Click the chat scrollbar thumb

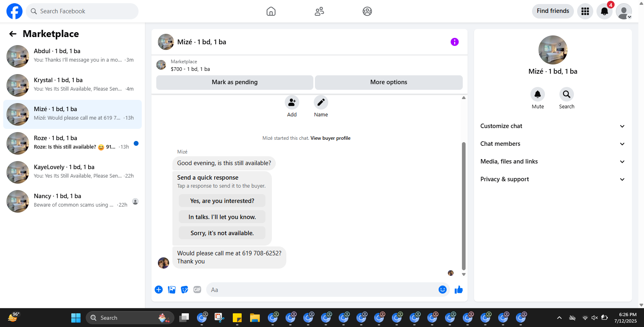point(464,206)
